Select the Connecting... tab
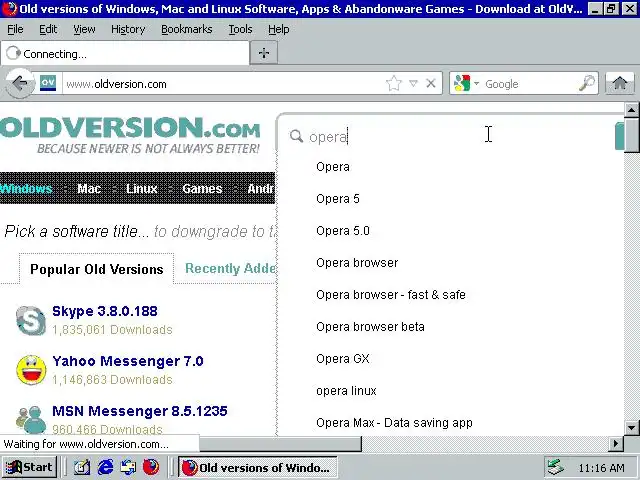The image size is (640, 480). (x=125, y=53)
